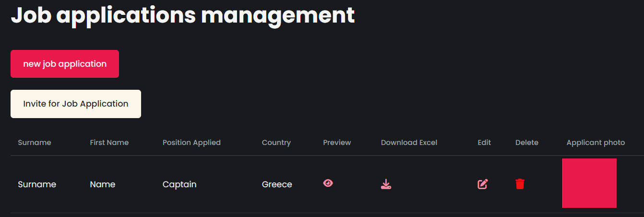The image size is (644, 217).
Task: Delete the application using the trash icon
Action: tap(520, 184)
